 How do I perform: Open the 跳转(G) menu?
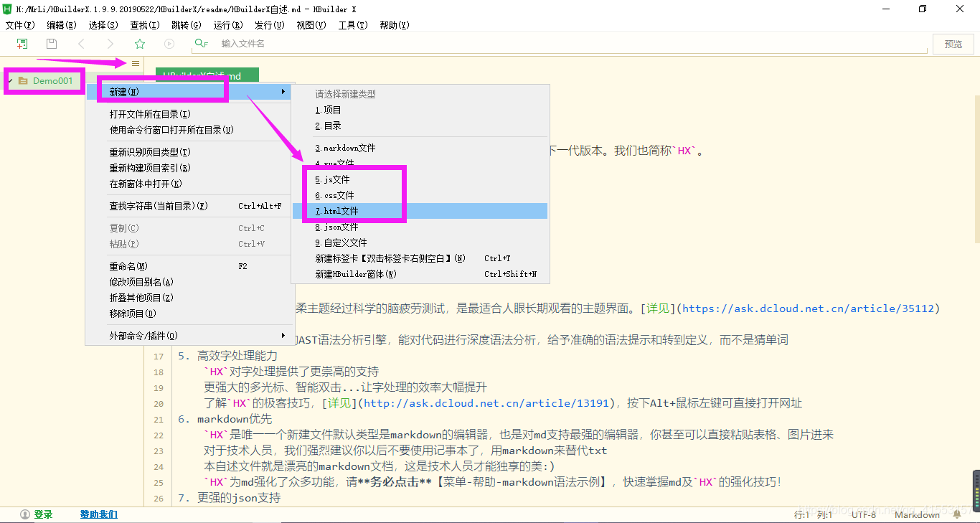click(x=187, y=25)
